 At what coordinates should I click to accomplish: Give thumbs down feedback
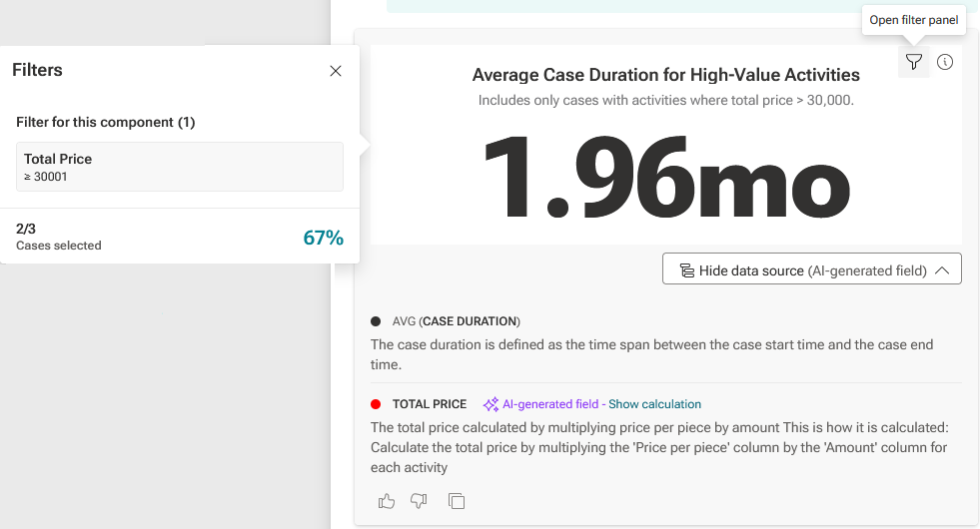click(419, 501)
